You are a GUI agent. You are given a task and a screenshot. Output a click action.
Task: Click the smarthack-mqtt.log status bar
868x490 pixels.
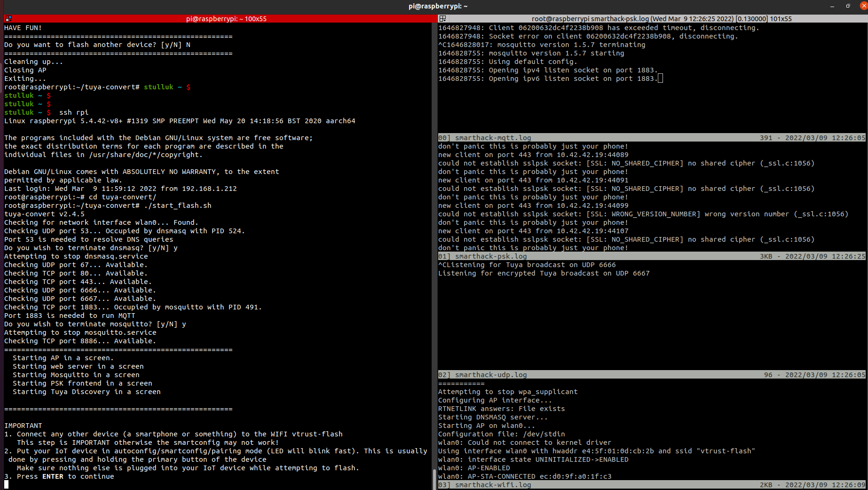click(651, 138)
